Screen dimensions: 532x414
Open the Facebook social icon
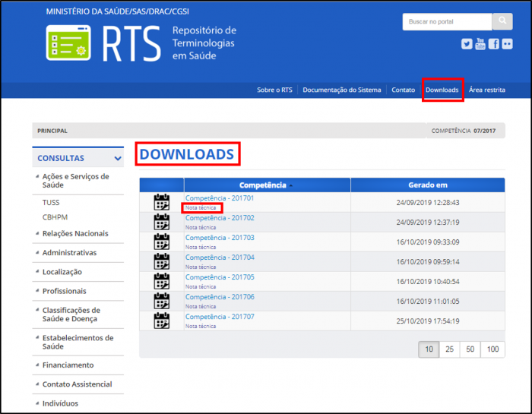[x=494, y=44]
